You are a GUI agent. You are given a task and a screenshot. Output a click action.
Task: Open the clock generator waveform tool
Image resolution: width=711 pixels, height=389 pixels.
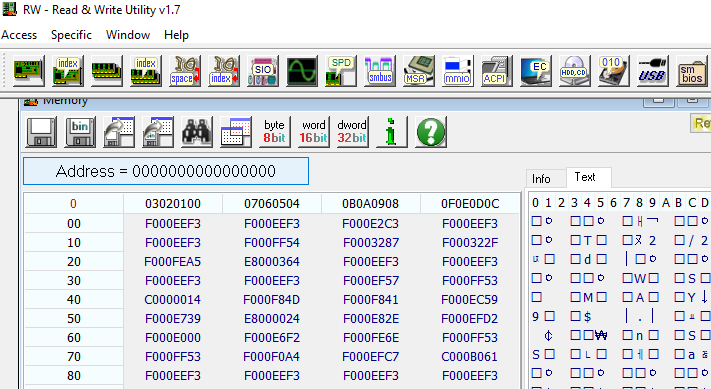click(x=302, y=71)
